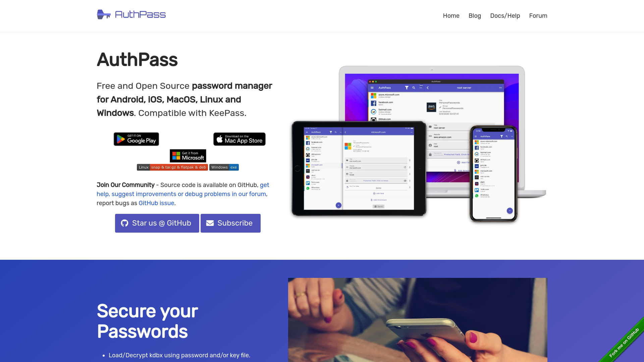Click the Subscribe envelope icon
Screen dimensions: 644x362
[210, 223]
